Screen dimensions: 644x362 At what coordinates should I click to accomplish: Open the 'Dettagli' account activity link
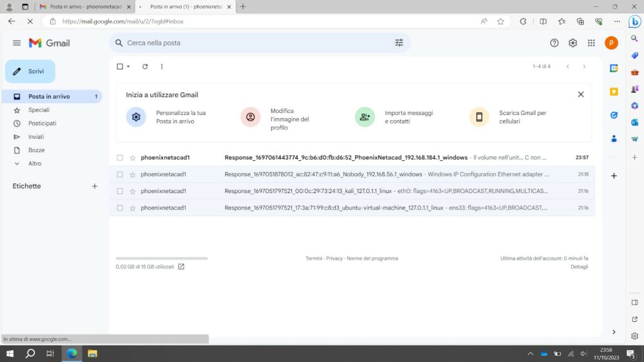[579, 266]
